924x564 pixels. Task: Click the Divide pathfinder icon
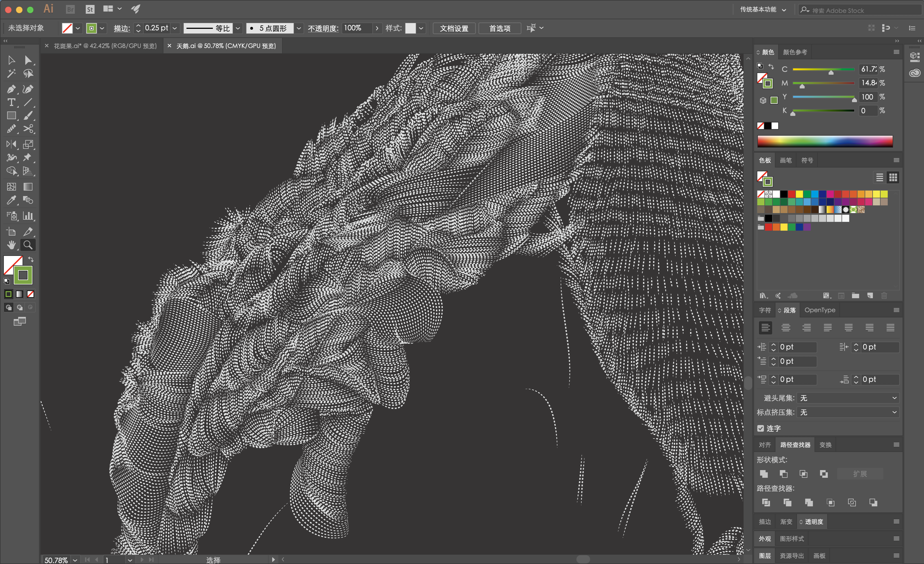pos(766,502)
